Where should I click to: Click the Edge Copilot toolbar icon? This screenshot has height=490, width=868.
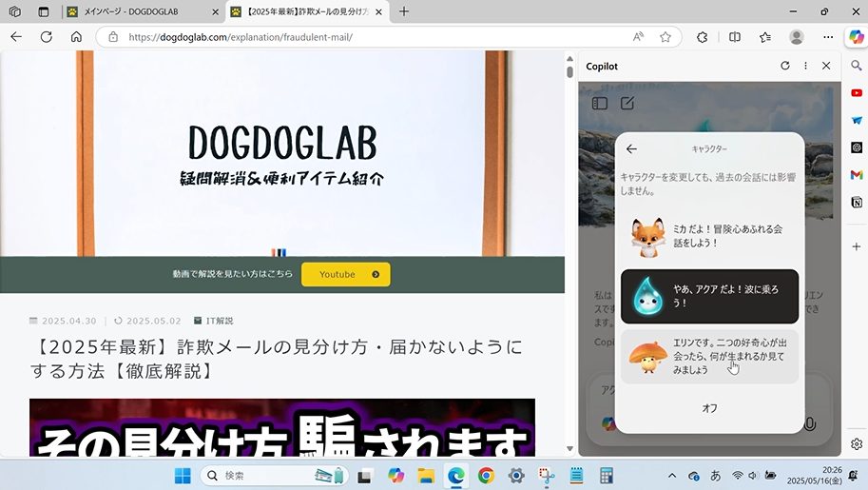click(x=856, y=36)
